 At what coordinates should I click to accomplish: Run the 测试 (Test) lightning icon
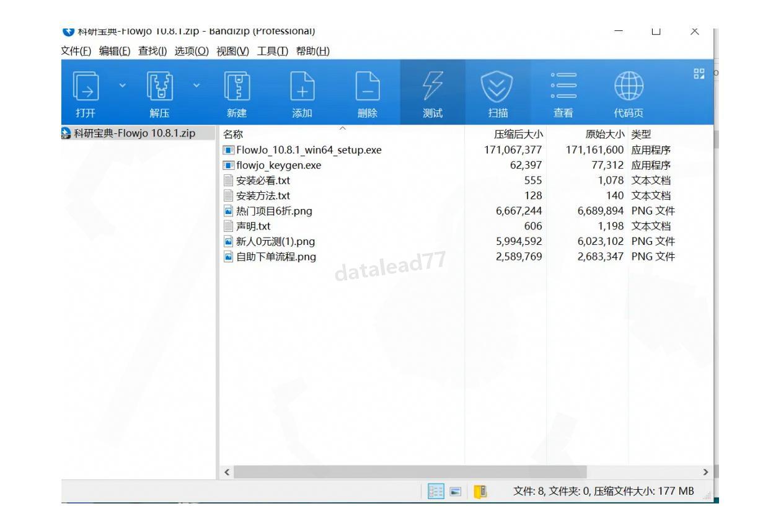(x=432, y=86)
